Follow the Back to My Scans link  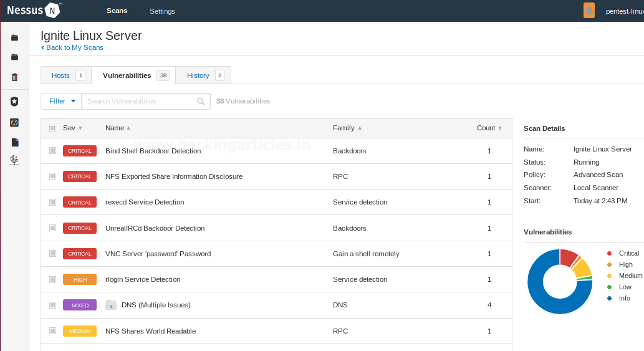point(72,47)
